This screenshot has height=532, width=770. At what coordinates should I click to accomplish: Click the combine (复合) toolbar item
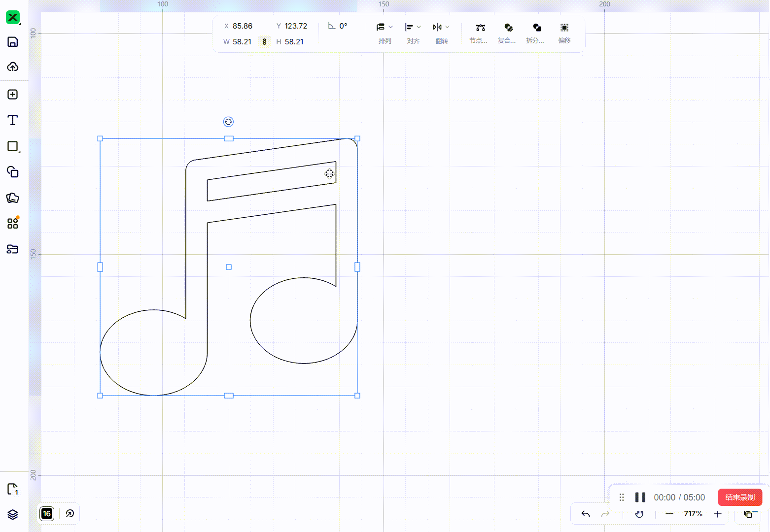pos(507,33)
